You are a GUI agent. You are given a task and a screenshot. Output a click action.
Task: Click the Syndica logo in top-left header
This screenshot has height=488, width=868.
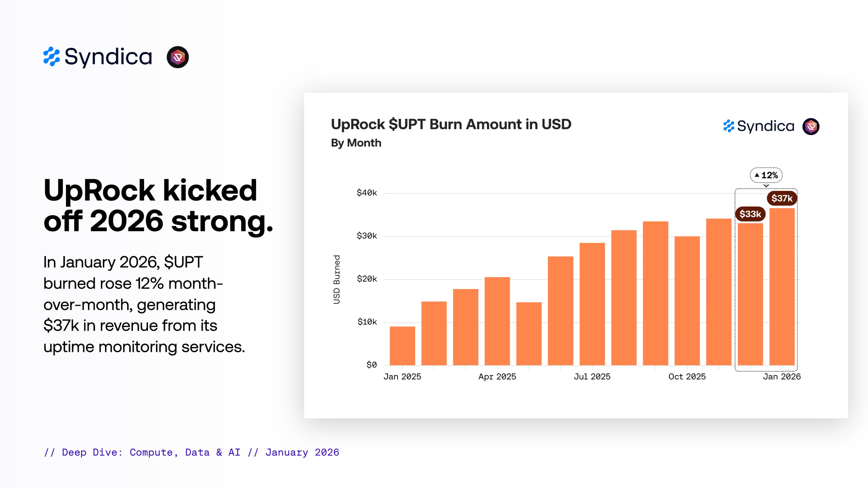pyautogui.click(x=98, y=57)
